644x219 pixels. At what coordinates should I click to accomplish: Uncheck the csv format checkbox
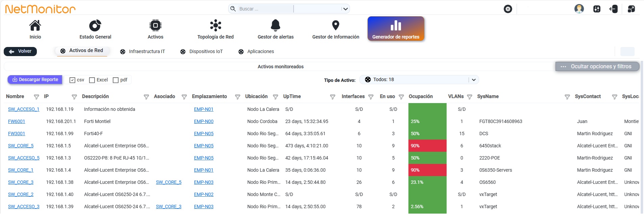pos(72,80)
